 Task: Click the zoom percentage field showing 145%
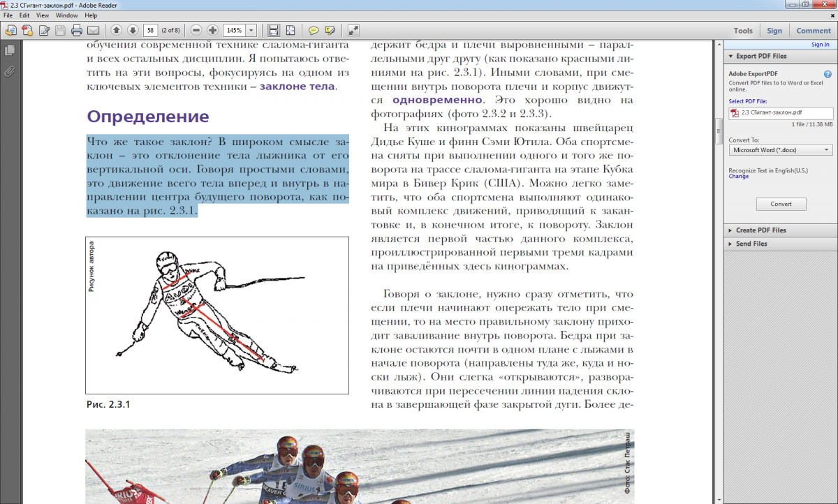(234, 31)
